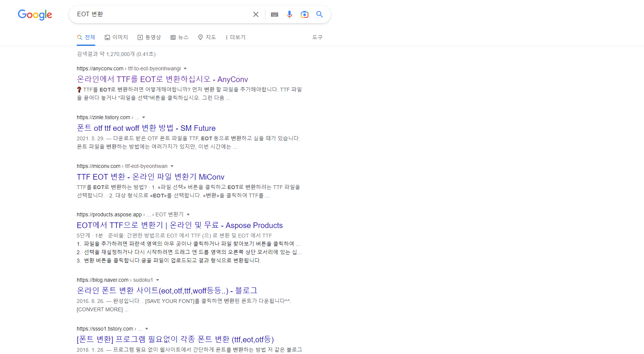The image size is (644, 354).
Task: Open the 도구 search tools
Action: [317, 37]
